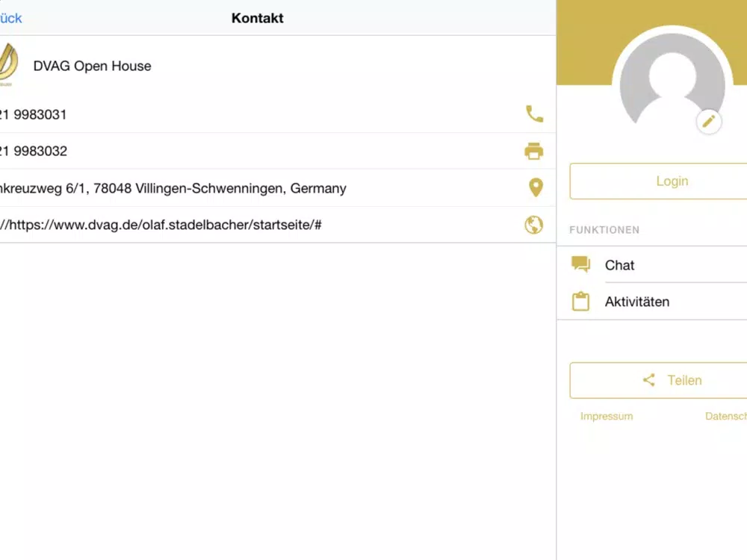
Task: Select the Villingen-Schwenningen address row
Action: [x=278, y=188]
